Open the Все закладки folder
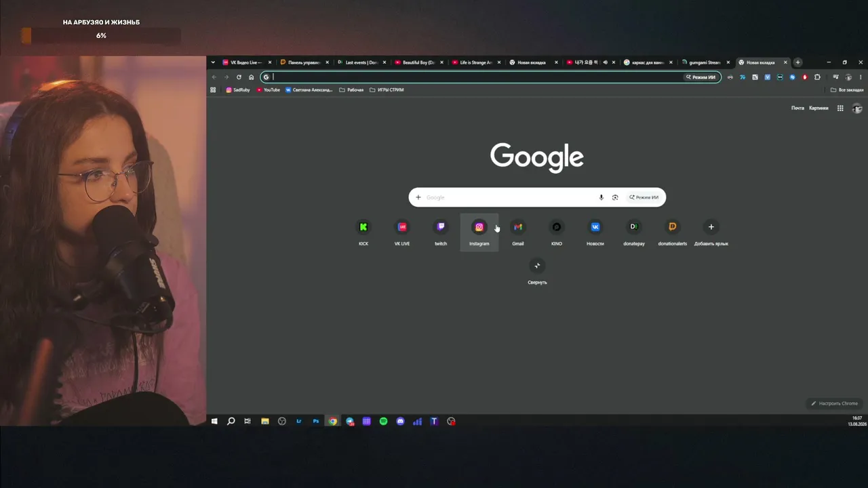 point(848,89)
